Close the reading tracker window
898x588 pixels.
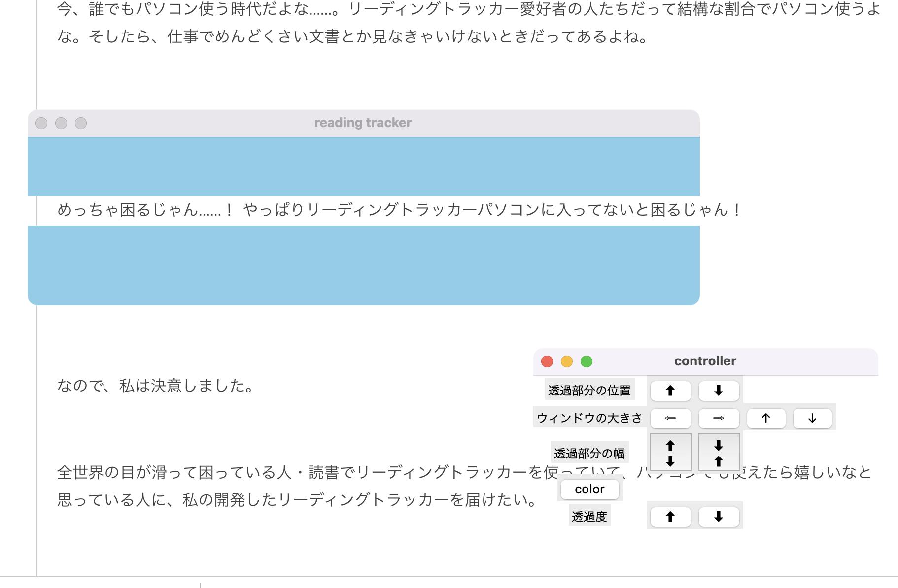coord(41,123)
